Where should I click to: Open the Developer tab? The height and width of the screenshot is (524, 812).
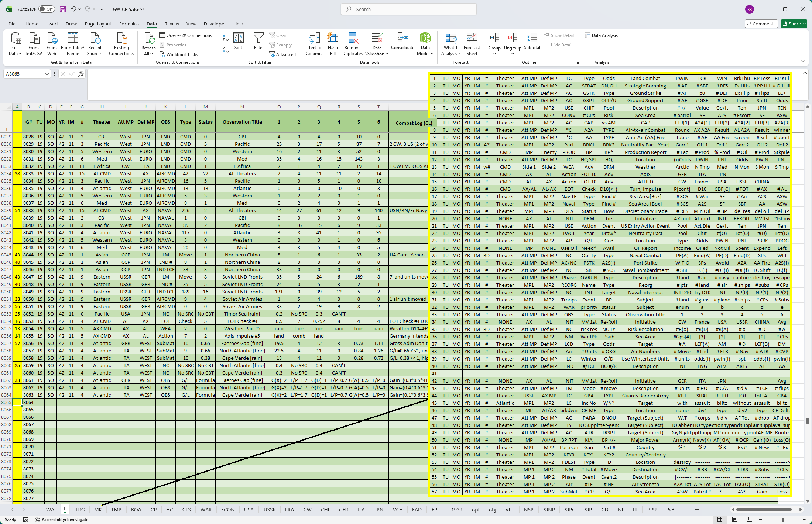click(x=215, y=24)
